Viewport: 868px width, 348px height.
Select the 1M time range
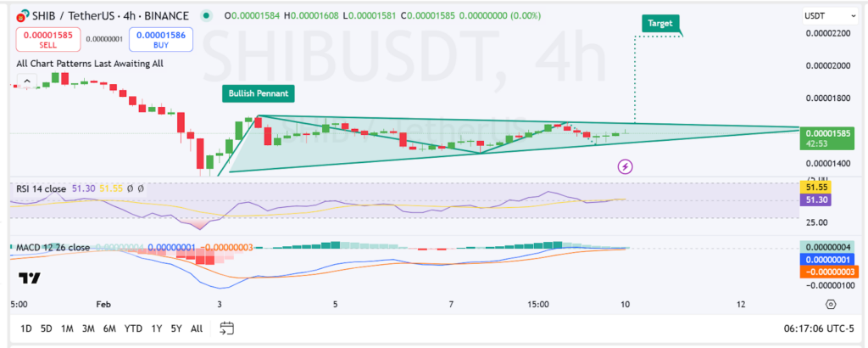click(x=67, y=328)
